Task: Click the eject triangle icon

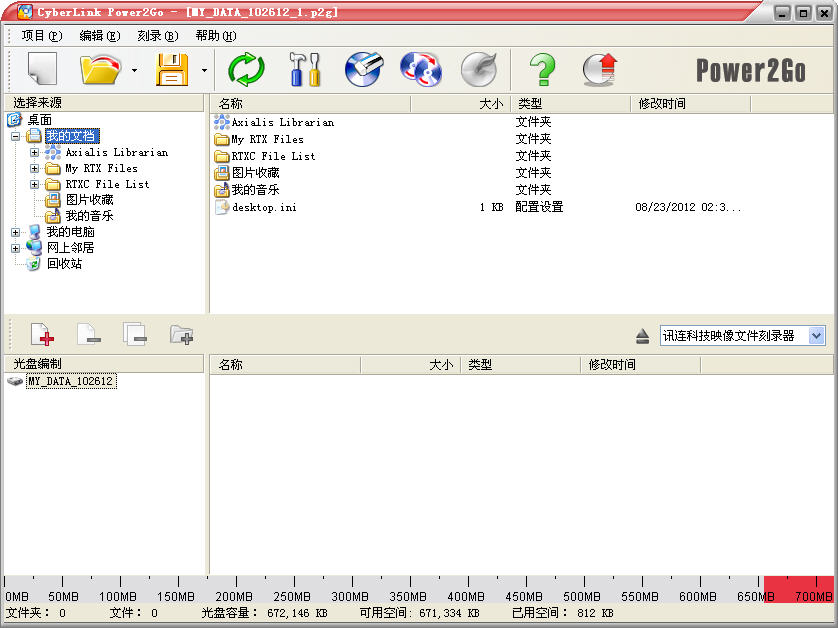Action: (x=643, y=336)
